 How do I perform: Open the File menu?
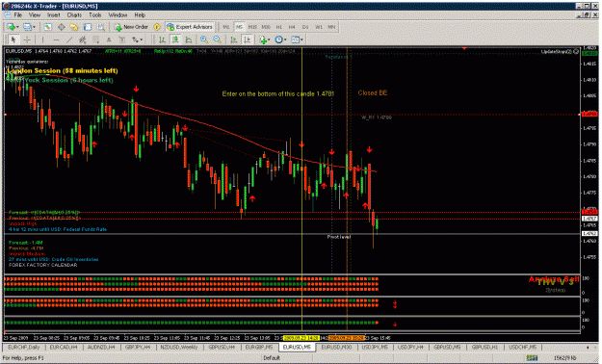click(18, 15)
